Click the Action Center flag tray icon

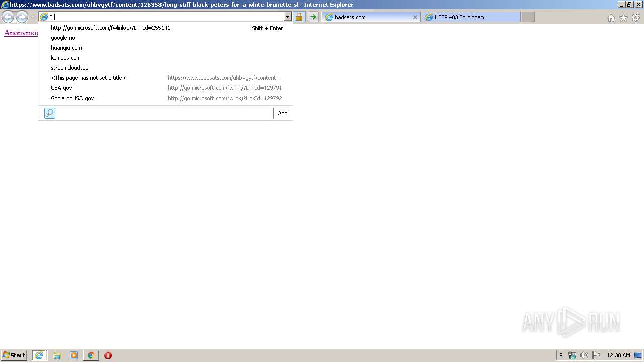tap(596, 355)
